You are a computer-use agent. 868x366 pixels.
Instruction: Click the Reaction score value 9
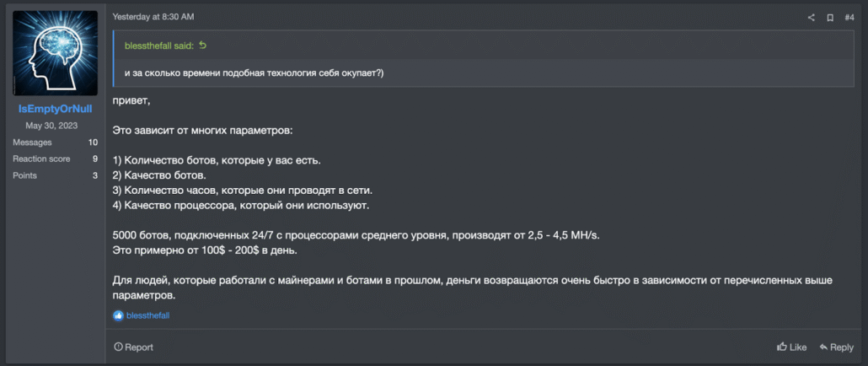tap(95, 159)
